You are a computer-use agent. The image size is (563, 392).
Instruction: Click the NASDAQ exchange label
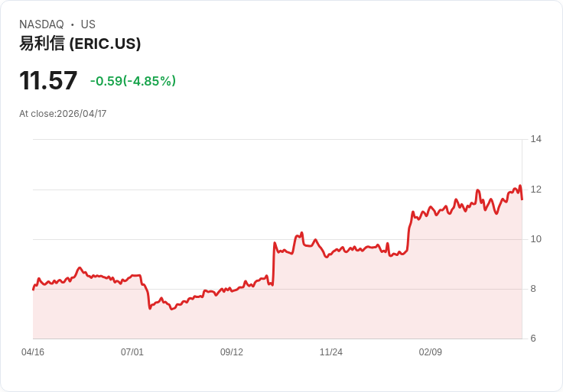coord(41,24)
